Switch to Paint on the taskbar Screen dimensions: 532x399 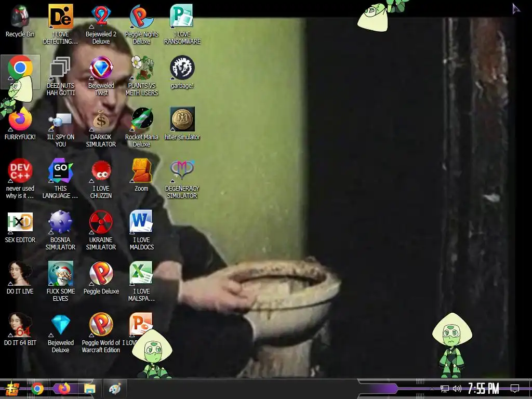[x=115, y=389]
